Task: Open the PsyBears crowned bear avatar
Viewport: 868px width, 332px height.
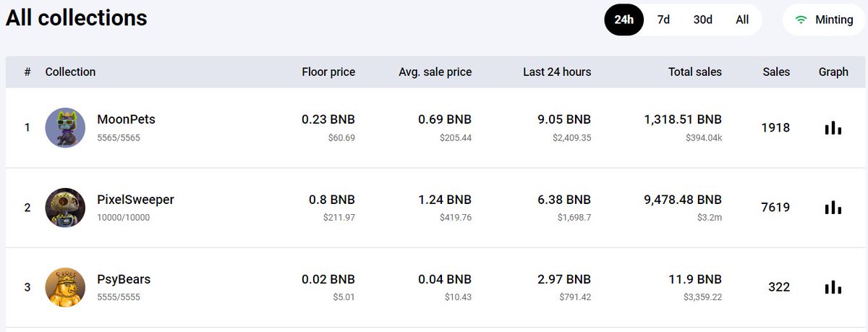Action: tap(65, 287)
